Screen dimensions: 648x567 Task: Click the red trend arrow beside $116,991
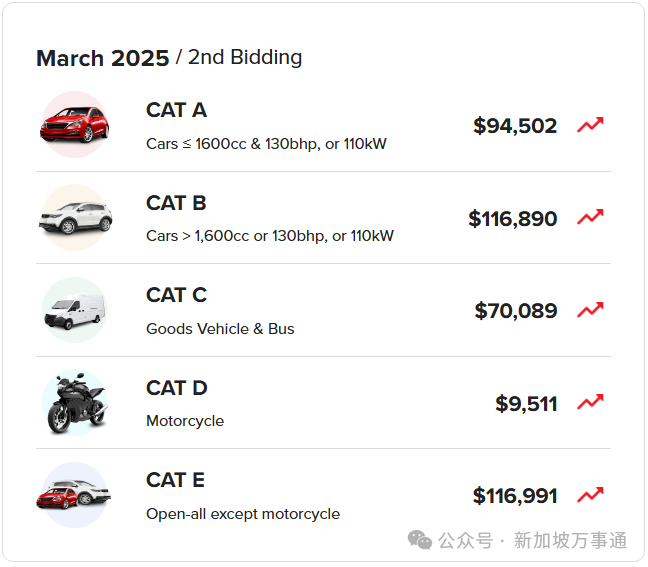pos(590,495)
